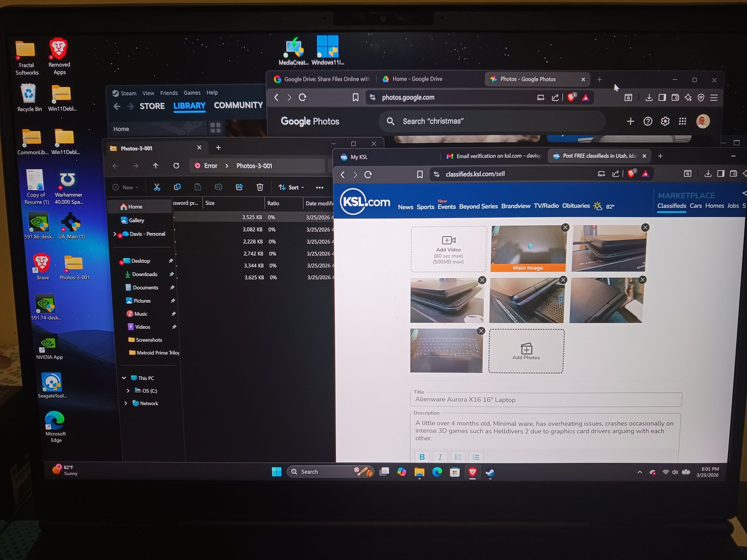The height and width of the screenshot is (560, 747).
Task: Click the Share icon in File Explorer toolbar
Action: (239, 187)
